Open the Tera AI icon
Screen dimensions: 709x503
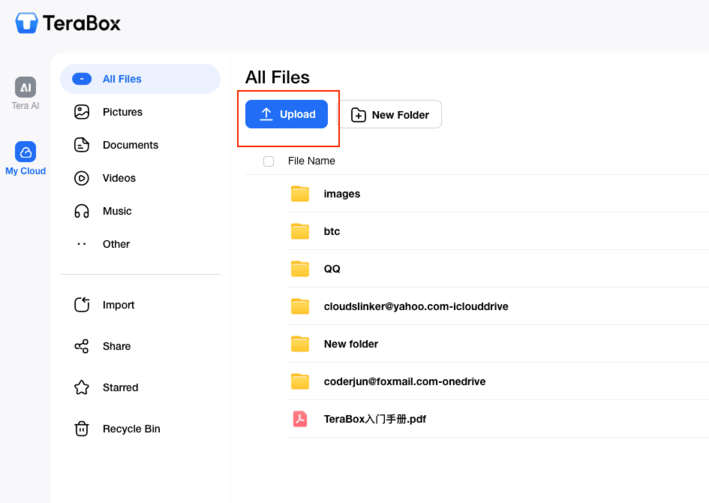point(25,87)
